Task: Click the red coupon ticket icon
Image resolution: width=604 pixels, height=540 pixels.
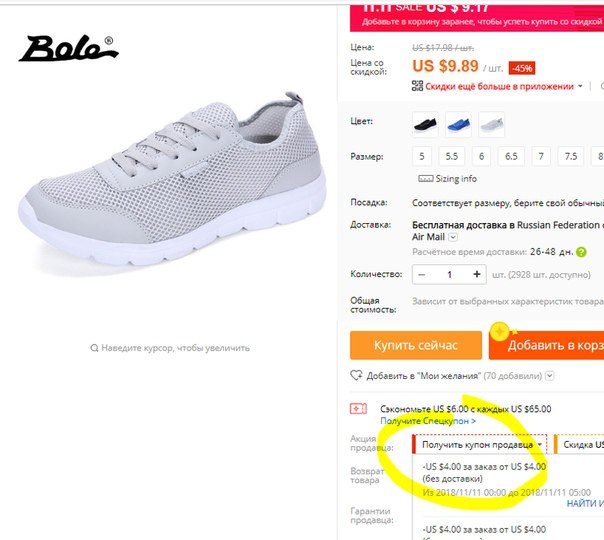Action: pyautogui.click(x=358, y=409)
